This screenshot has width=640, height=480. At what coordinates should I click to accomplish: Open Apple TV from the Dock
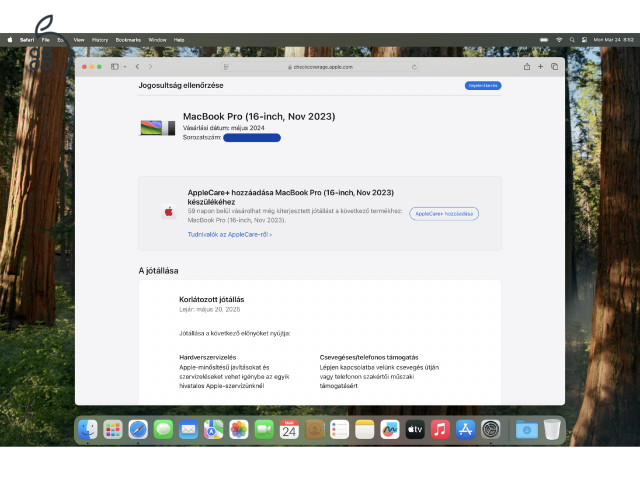[415, 429]
